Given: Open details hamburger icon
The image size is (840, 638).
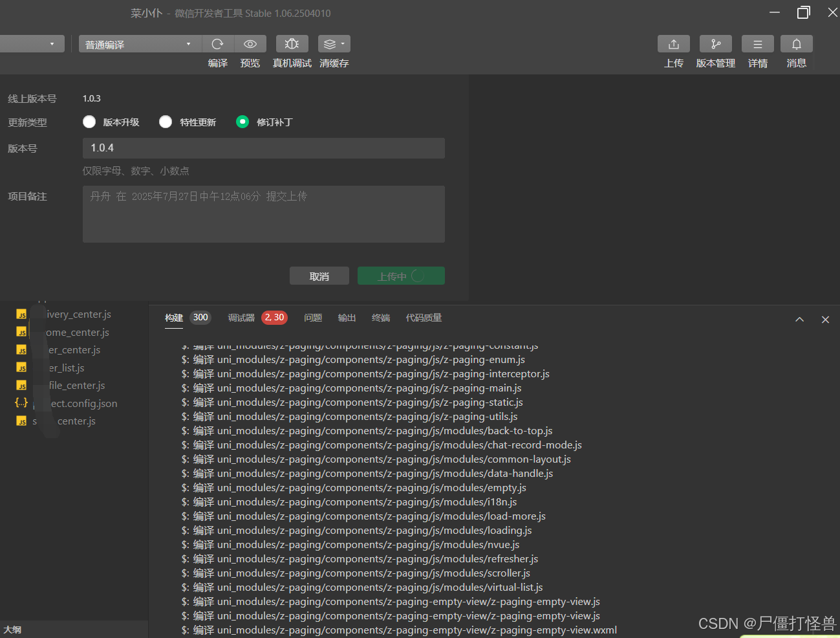Looking at the screenshot, I should pyautogui.click(x=758, y=44).
